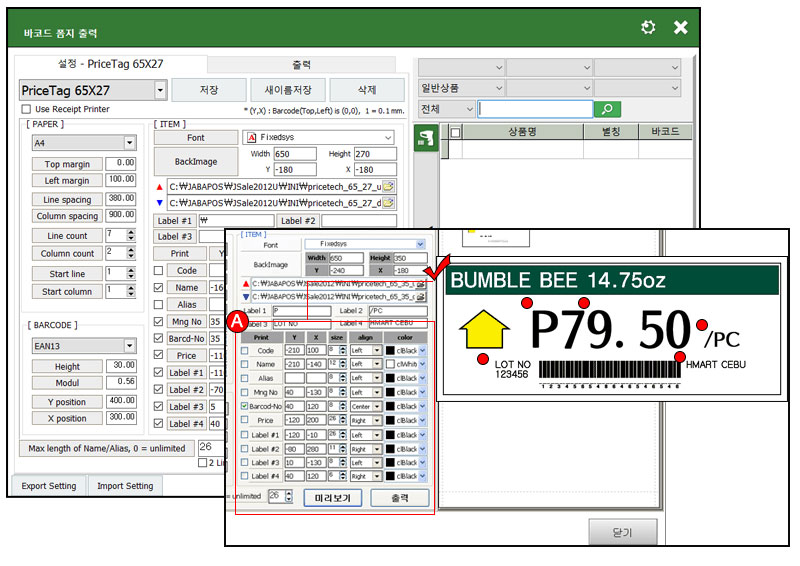Switch to the 출력 tab
Screen dimensions: 800x566
[302, 65]
